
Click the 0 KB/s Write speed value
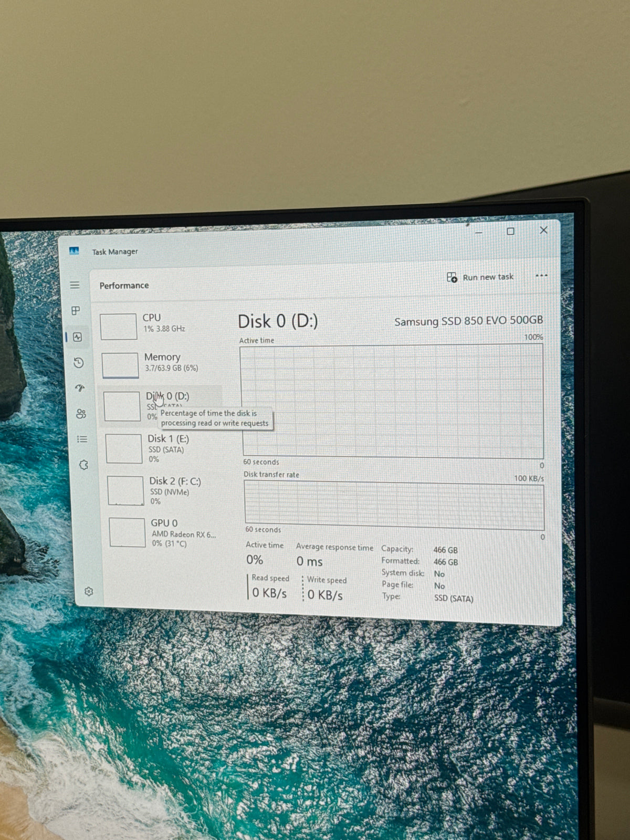pos(325,595)
